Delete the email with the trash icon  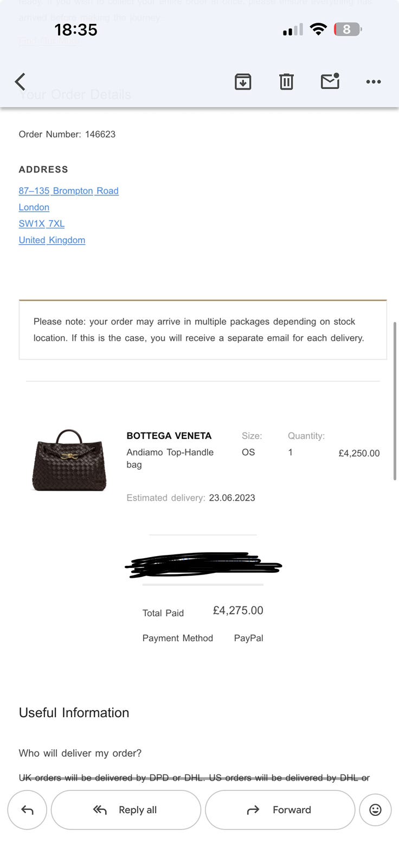[x=286, y=82]
